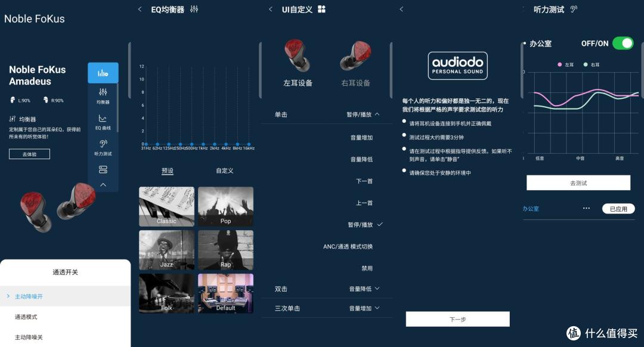Open the EQ 曲线 sidebar icon
The height and width of the screenshot is (347, 644).
click(103, 122)
